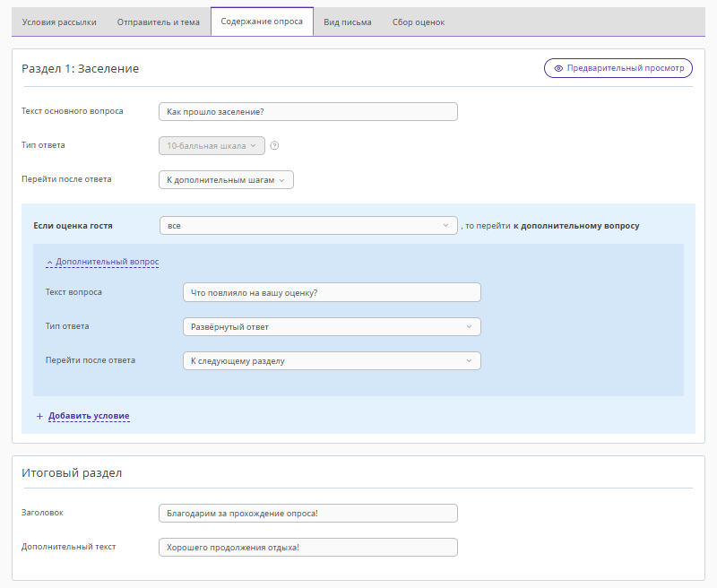Collapse the Дополнительный вопрос section
This screenshot has width=717, height=588.
102,262
